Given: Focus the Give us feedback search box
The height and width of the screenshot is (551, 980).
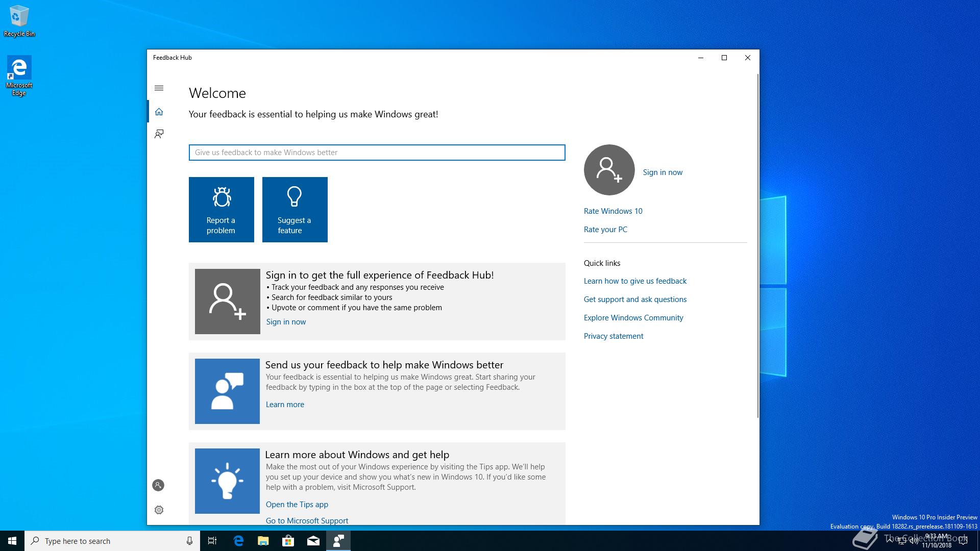Looking at the screenshot, I should tap(377, 153).
